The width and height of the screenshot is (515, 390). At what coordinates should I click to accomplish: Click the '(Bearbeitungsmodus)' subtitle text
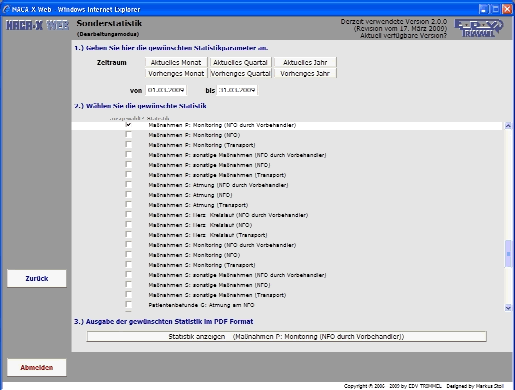click(108, 34)
